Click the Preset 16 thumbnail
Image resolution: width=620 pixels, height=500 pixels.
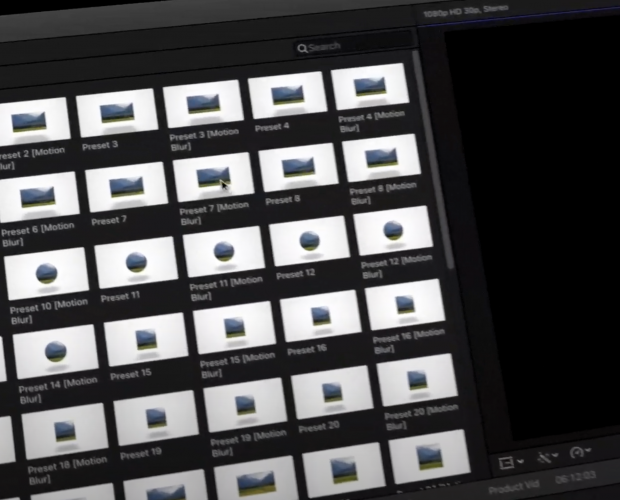pyautogui.click(x=321, y=316)
